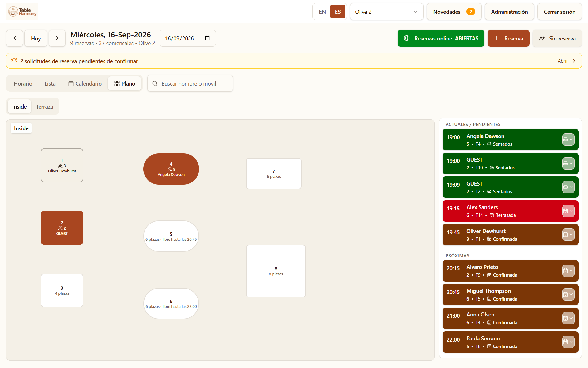Image resolution: width=588 pixels, height=368 pixels.
Task: Open status dropdown for Anna Olsen 21:00
Action: coord(568,318)
